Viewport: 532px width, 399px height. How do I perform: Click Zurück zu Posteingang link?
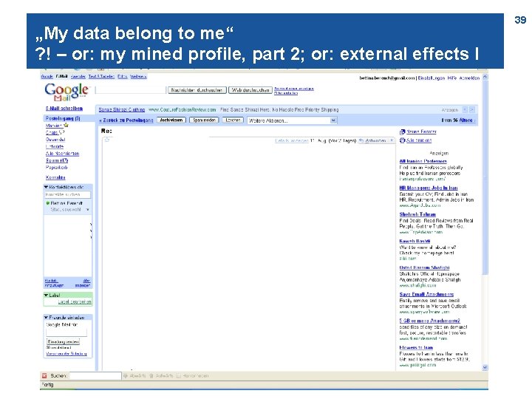click(x=126, y=120)
